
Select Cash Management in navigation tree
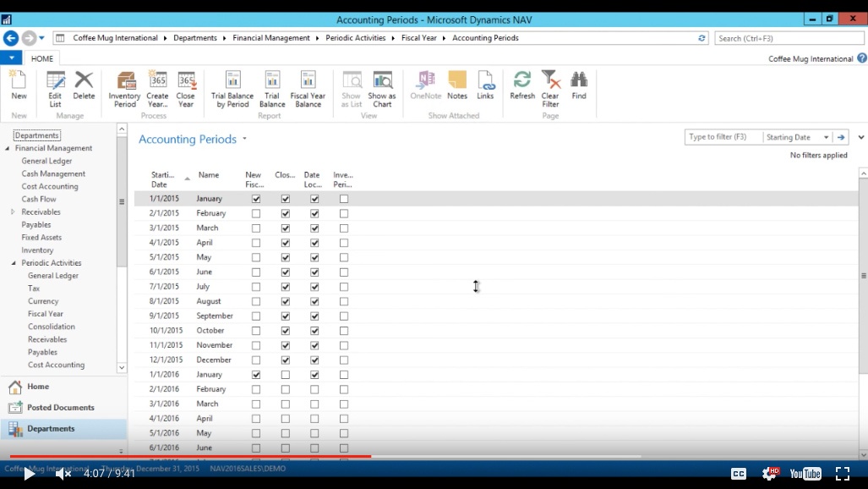53,173
